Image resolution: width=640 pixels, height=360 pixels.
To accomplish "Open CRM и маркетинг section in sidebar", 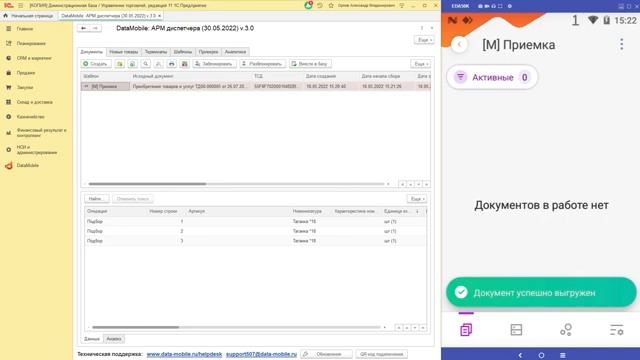I will [33, 58].
